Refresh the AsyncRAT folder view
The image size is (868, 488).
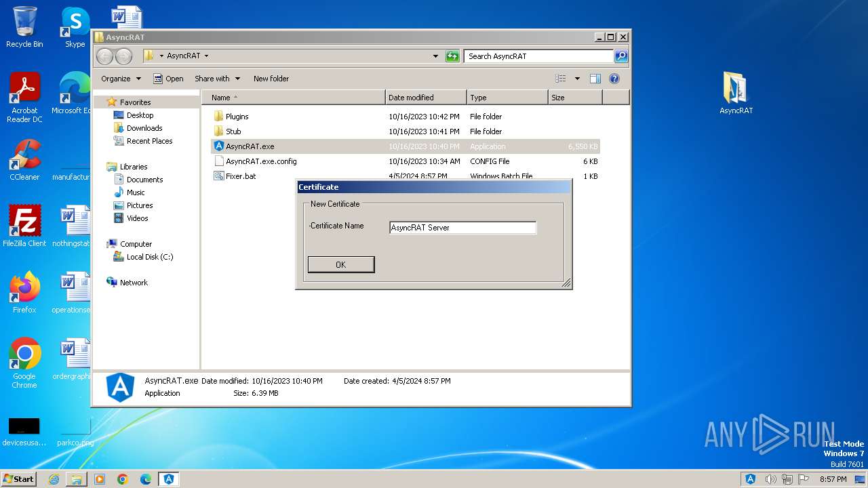pyautogui.click(x=452, y=56)
